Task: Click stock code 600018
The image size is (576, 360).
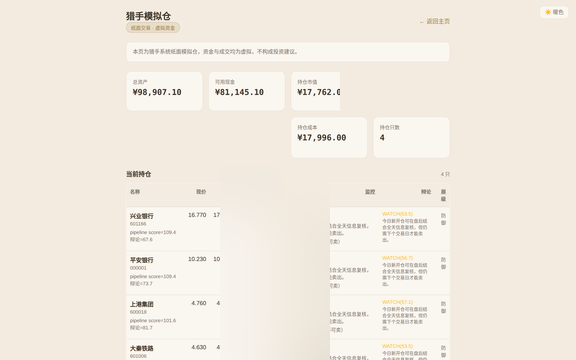Action: point(138,312)
